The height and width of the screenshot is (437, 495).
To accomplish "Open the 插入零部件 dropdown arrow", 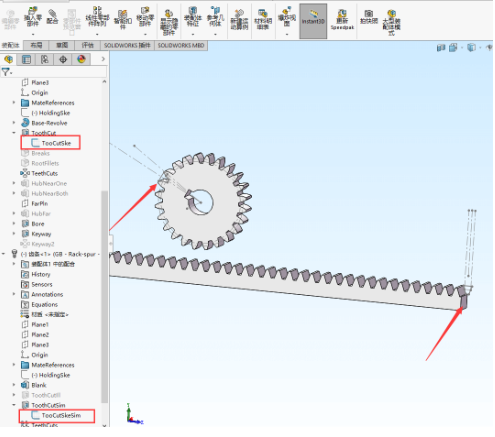I will (x=33, y=34).
